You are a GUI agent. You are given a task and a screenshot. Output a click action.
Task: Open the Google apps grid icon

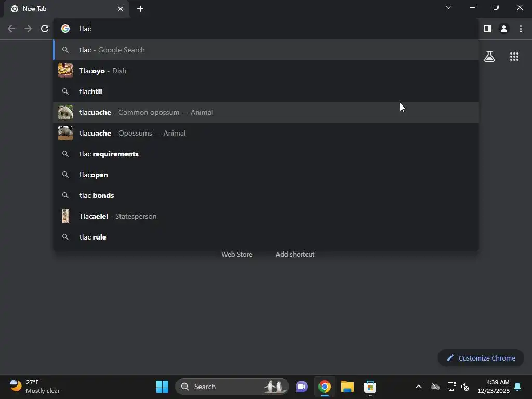pos(514,57)
